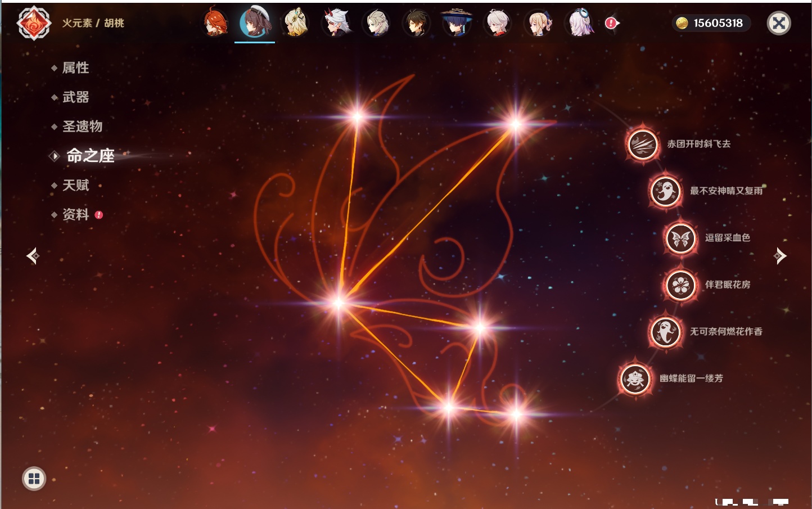812x509 pixels.
Task: Select the 命之座 constellation page
Action: pyautogui.click(x=90, y=156)
